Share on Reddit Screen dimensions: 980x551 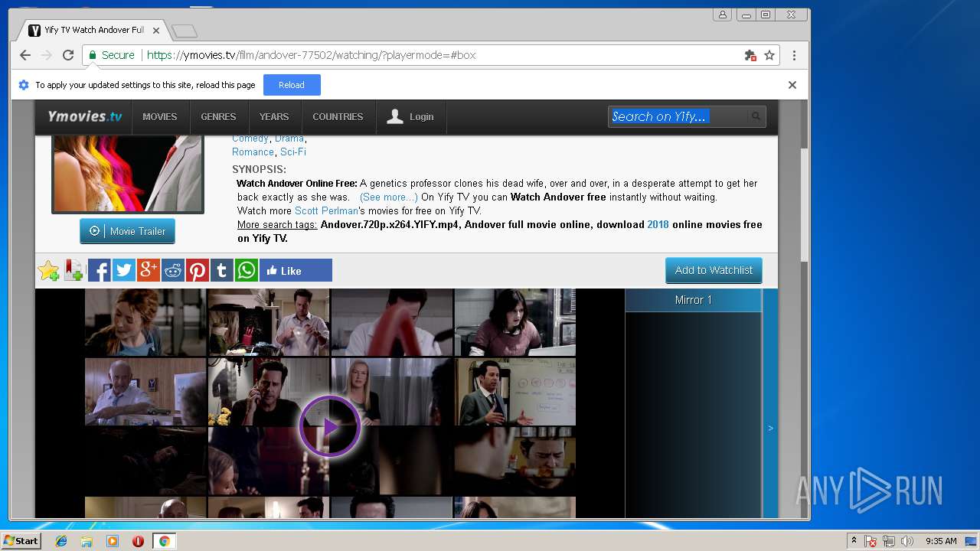click(x=172, y=270)
